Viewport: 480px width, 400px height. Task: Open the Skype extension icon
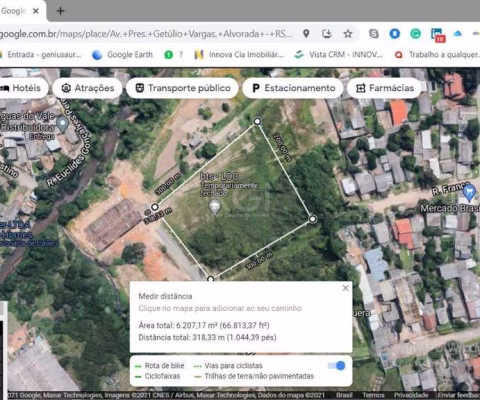374,34
